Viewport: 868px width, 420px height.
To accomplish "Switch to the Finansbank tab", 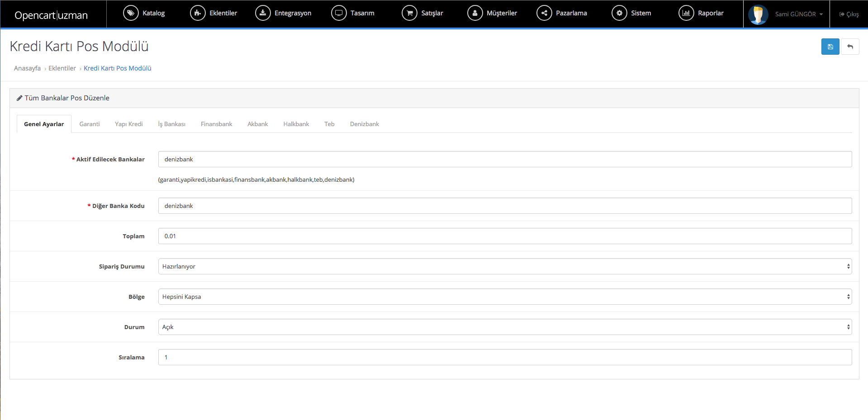I will [216, 124].
